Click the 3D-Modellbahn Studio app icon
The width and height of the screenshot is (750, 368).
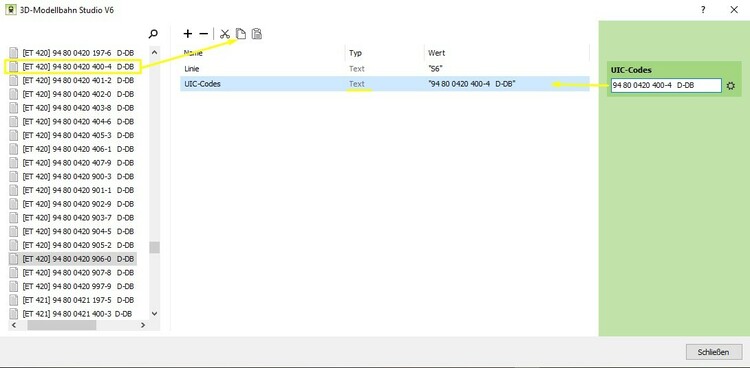(x=11, y=10)
